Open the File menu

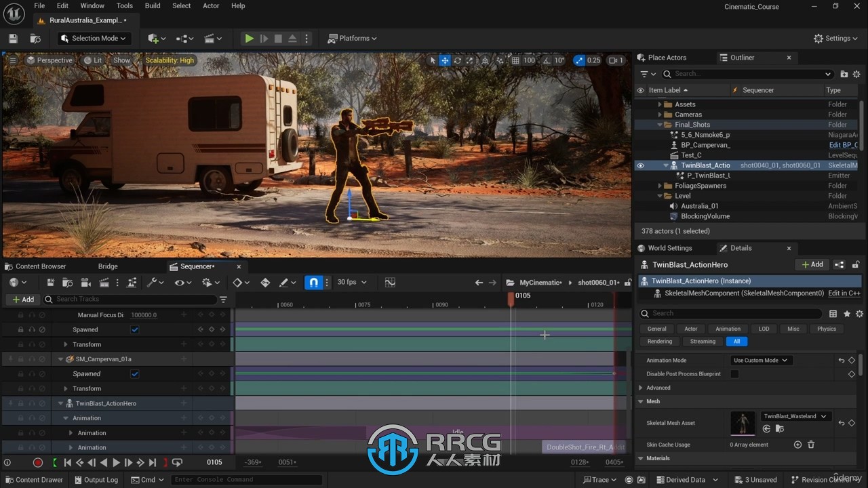coord(39,6)
